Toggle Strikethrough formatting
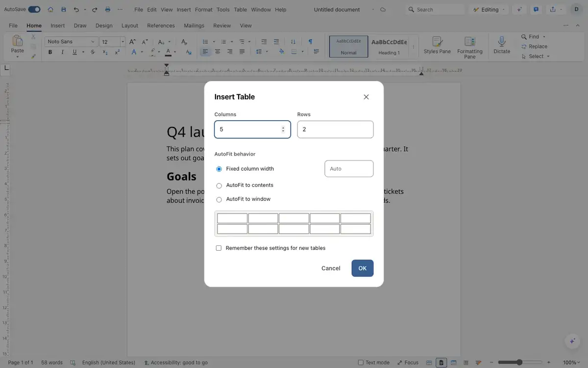Image resolution: width=588 pixels, height=368 pixels. (x=93, y=52)
